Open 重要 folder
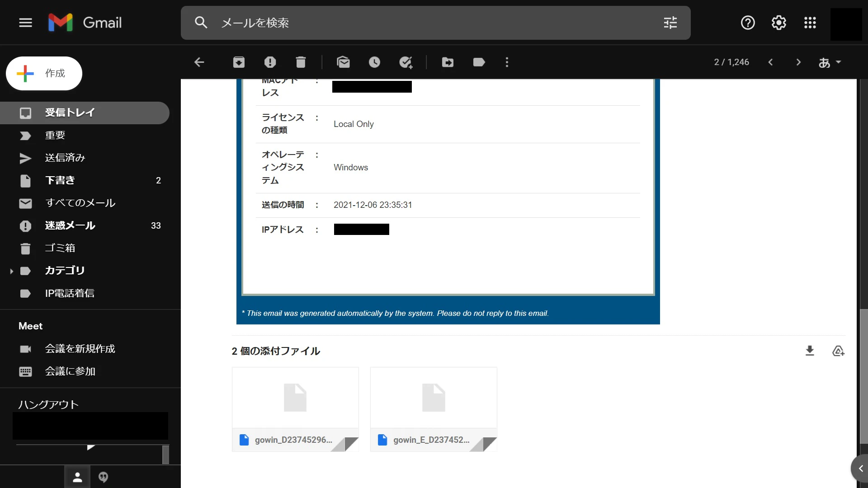 (x=85, y=135)
